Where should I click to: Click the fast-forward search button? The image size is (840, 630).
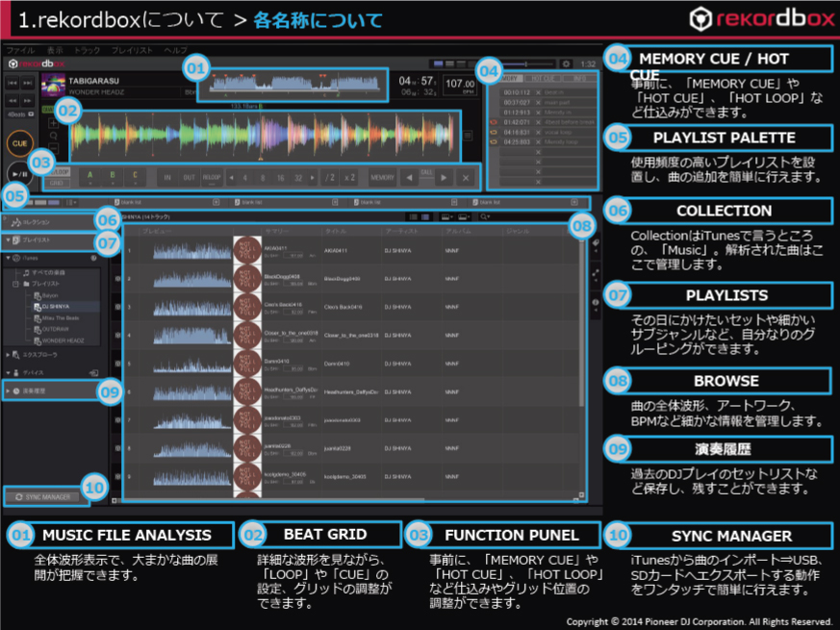27,100
